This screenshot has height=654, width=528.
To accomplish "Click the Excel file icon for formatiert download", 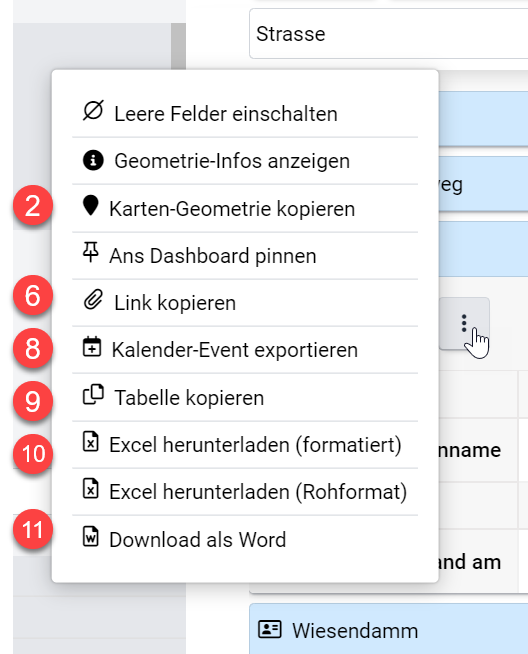I will [x=91, y=442].
